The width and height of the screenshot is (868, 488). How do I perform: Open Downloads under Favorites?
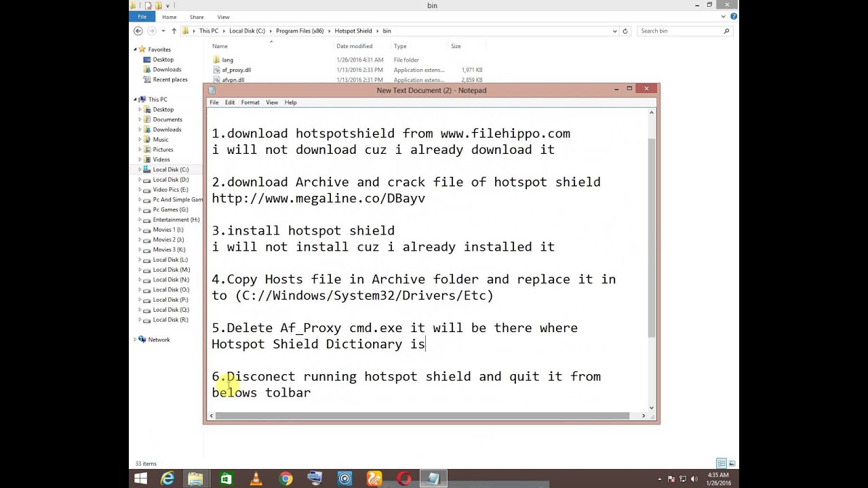(x=167, y=69)
